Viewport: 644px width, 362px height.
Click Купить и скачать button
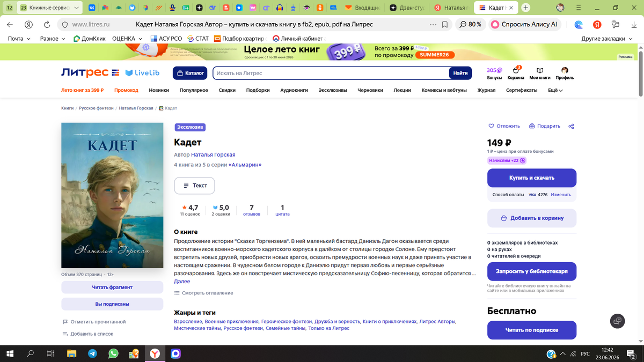(x=532, y=178)
